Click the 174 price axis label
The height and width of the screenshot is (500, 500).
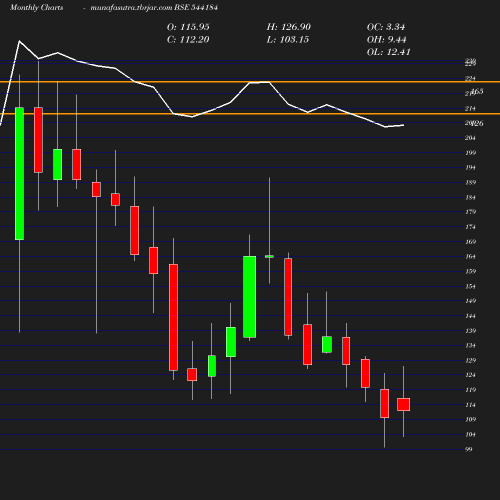tap(470, 227)
